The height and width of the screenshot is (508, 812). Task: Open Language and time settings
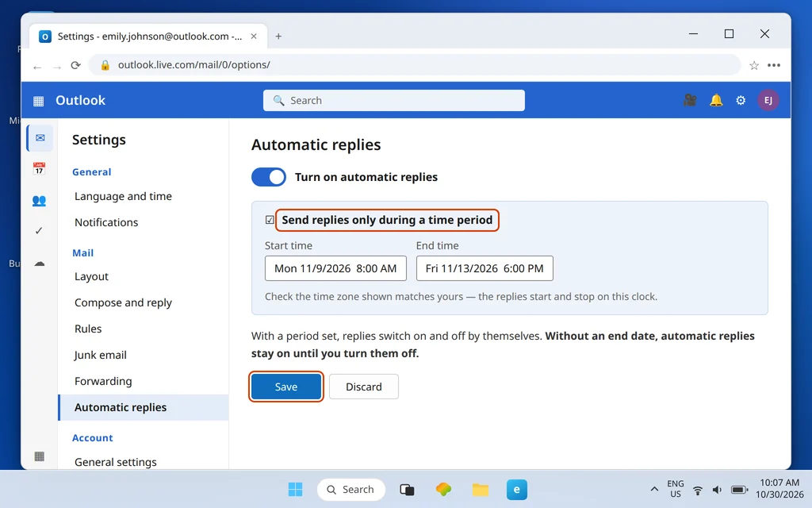[x=123, y=197]
